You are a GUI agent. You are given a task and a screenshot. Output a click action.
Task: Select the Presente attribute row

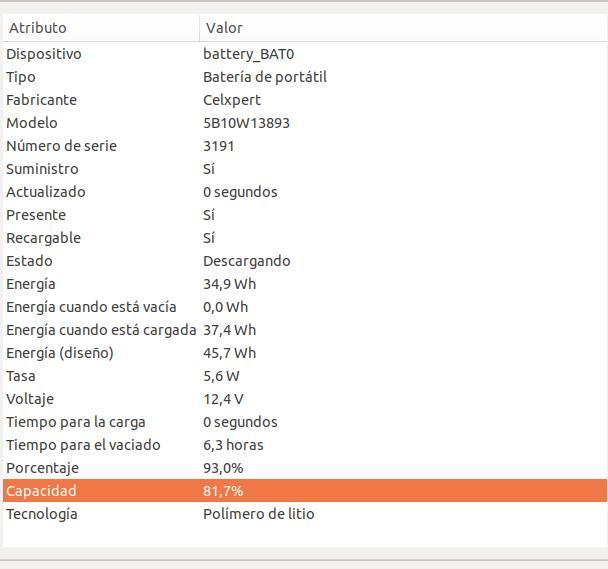(x=305, y=215)
